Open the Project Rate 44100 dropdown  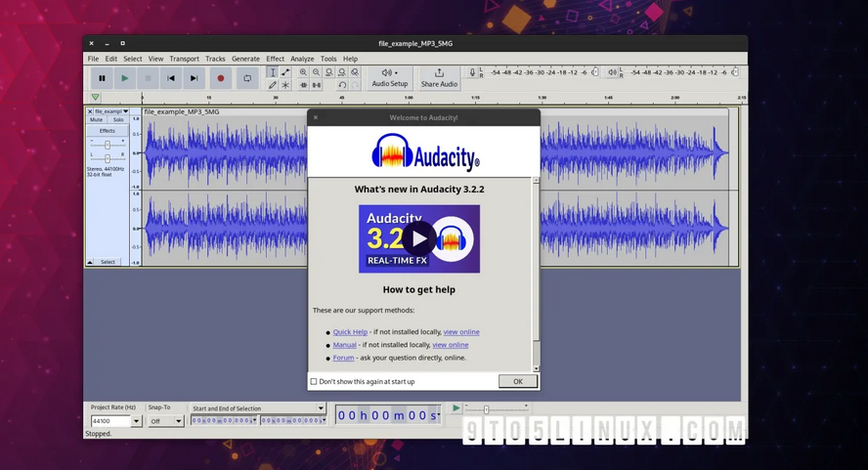click(136, 421)
